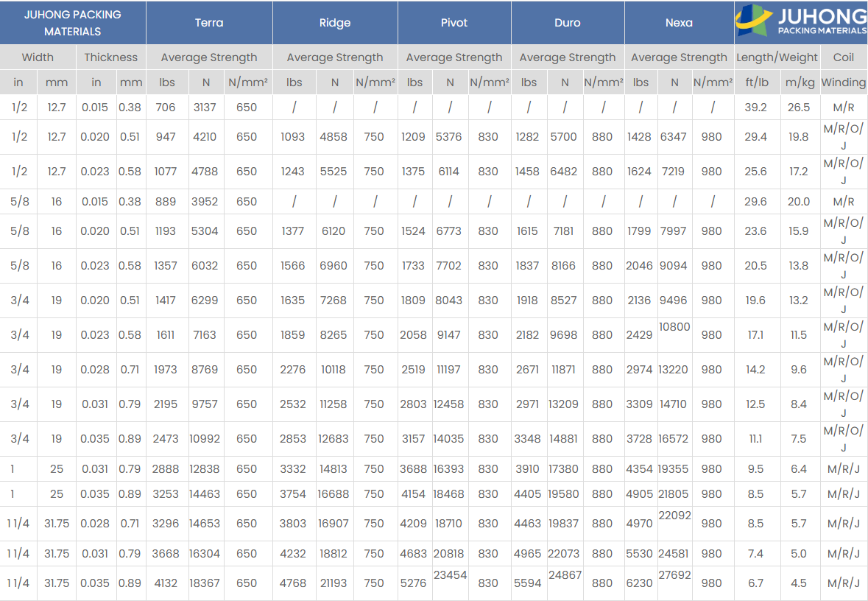This screenshot has height=601, width=868.
Task: Click the Coil header cell
Action: (x=844, y=57)
